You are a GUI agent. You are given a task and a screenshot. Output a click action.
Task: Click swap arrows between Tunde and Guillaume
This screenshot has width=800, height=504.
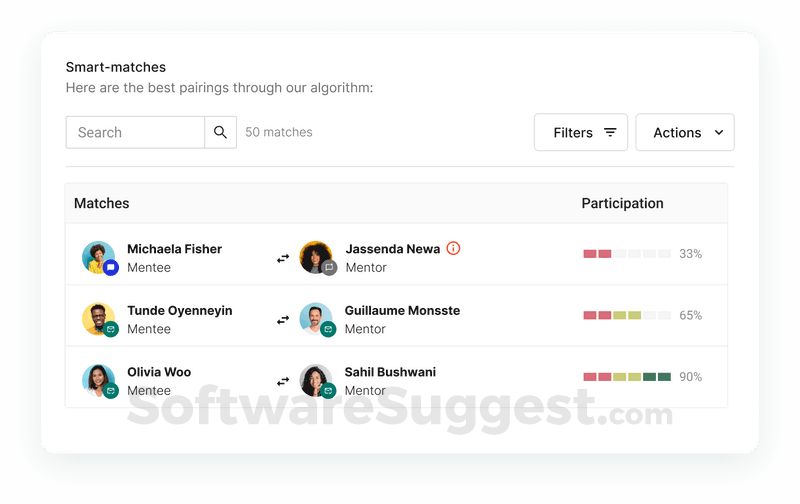(x=283, y=320)
